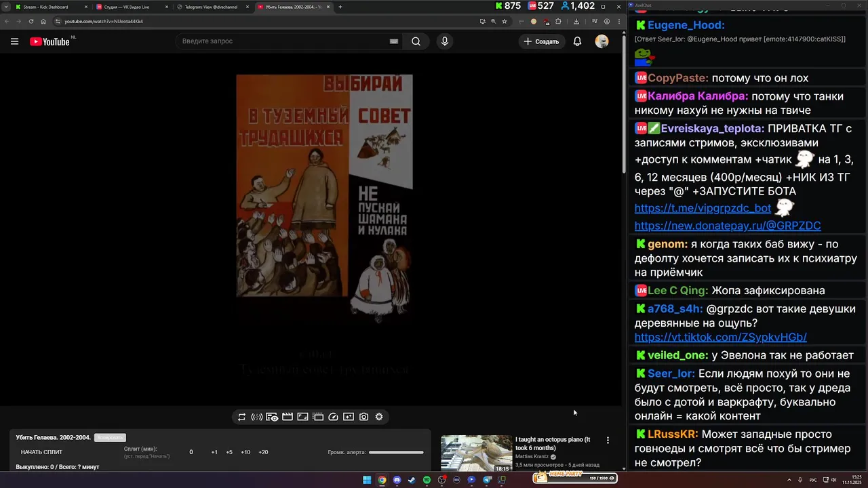The image size is (868, 488).
Task: Click the 'НАЧАТЬ СПЛИТ' button
Action: point(41,452)
